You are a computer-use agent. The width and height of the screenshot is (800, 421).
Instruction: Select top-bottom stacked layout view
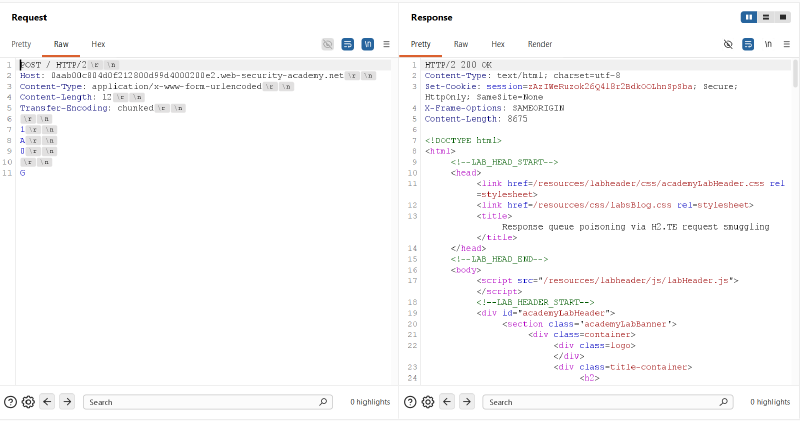pos(766,17)
